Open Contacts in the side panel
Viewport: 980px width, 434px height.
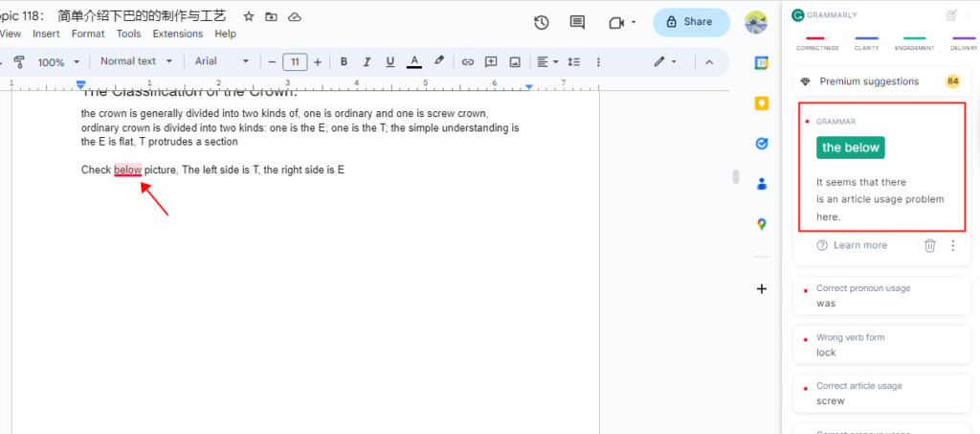[761, 184]
